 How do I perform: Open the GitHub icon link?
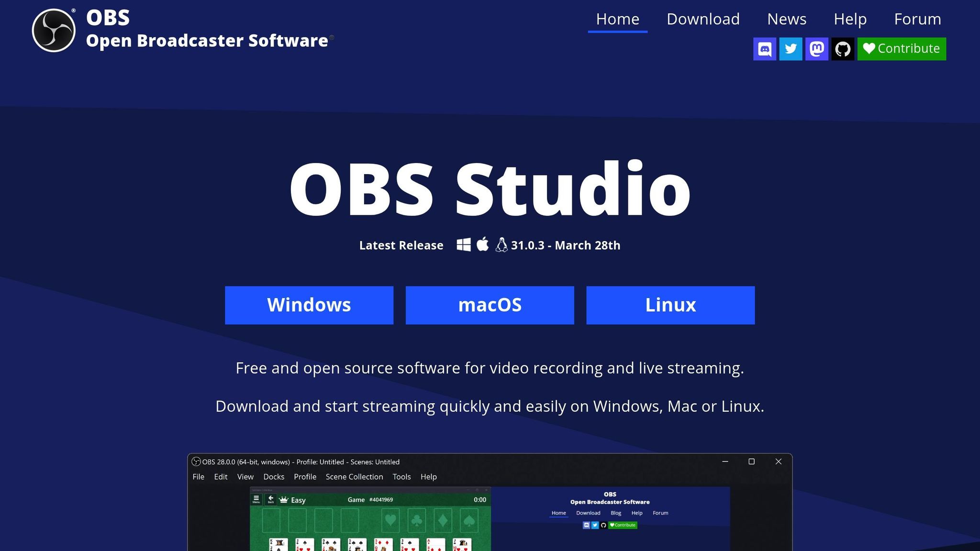tap(843, 49)
